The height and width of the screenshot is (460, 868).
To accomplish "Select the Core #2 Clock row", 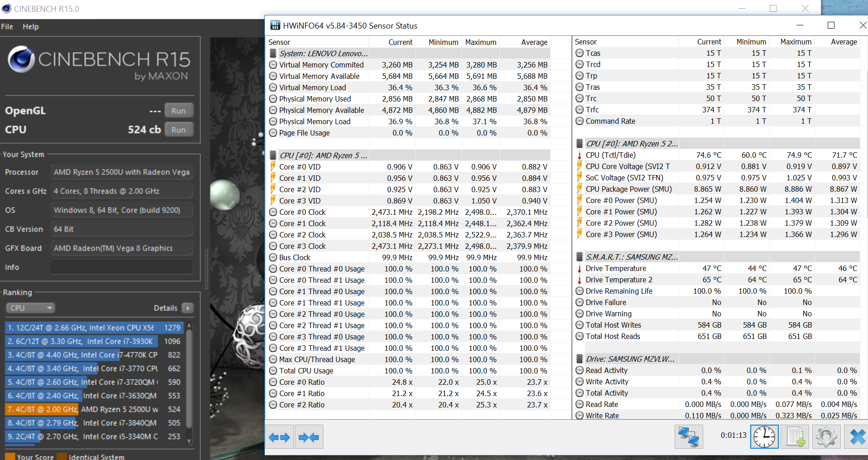I will [408, 235].
